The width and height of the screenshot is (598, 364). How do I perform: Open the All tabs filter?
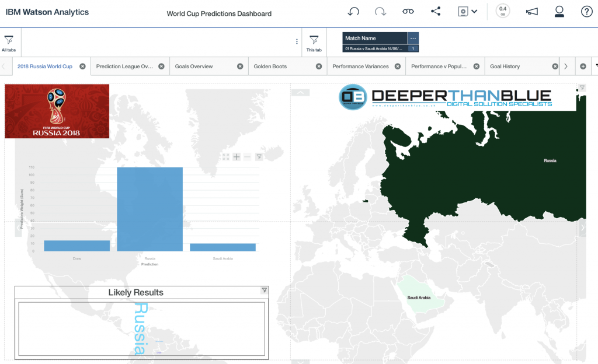pos(9,43)
